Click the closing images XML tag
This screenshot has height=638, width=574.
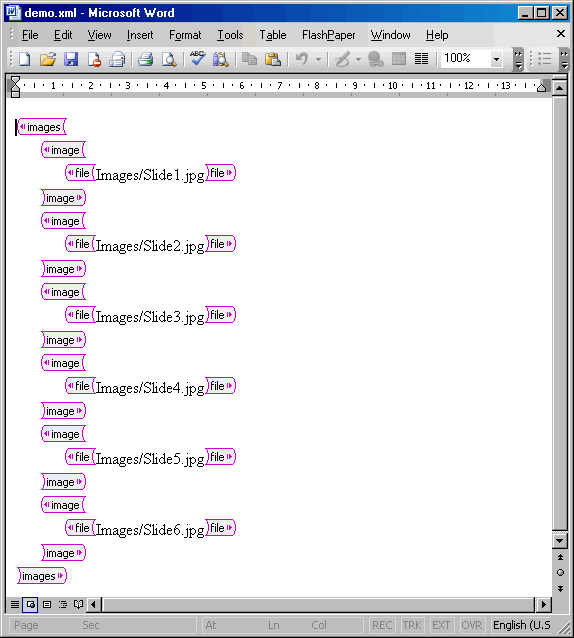pyautogui.click(x=41, y=576)
